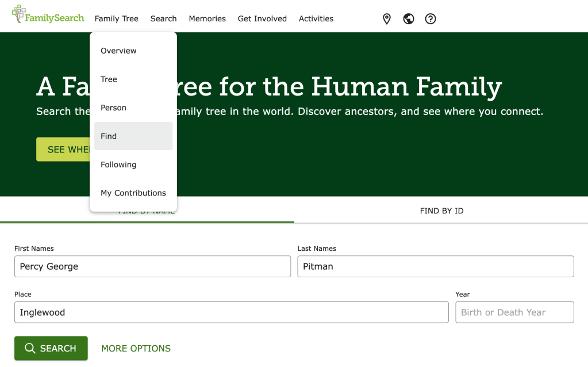
Task: Open the help question mark icon
Action: pos(431,19)
